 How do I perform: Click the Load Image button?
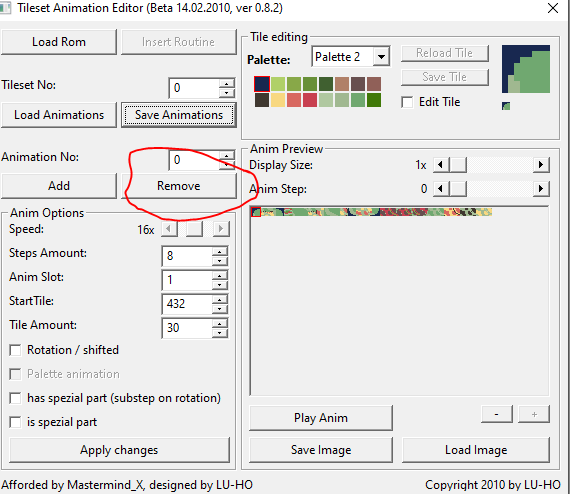(476, 450)
